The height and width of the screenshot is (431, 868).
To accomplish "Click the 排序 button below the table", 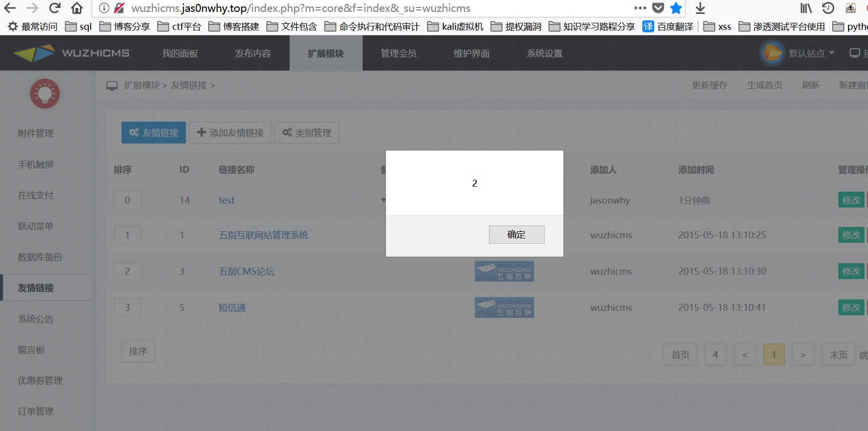I will (138, 351).
